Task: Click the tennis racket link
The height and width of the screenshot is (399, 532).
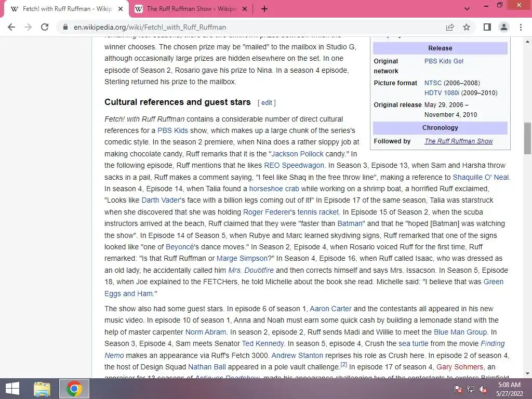Action: [x=318, y=212]
